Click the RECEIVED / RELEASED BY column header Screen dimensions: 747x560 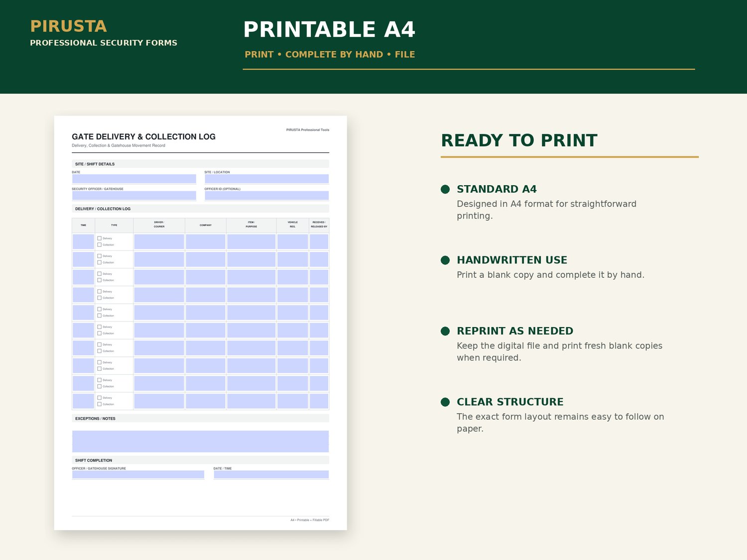pyautogui.click(x=319, y=225)
